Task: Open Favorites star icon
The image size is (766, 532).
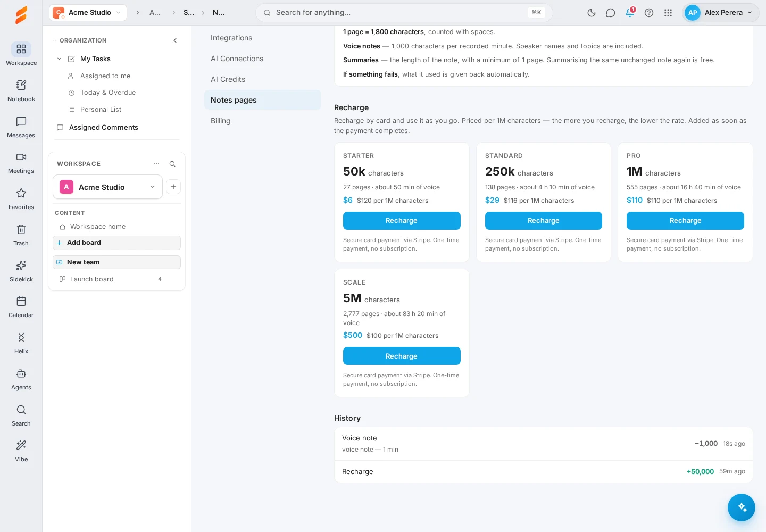Action: tap(21, 198)
